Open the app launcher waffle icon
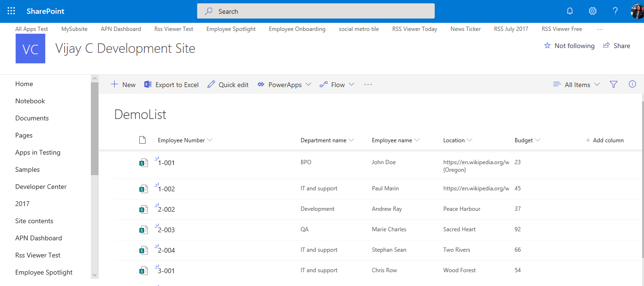The width and height of the screenshot is (644, 286). coord(11,11)
